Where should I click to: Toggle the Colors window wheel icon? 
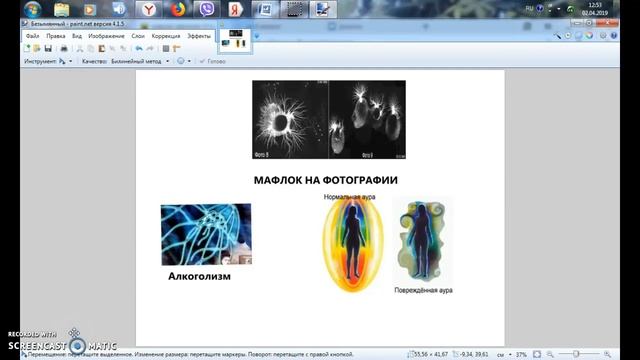point(589,36)
